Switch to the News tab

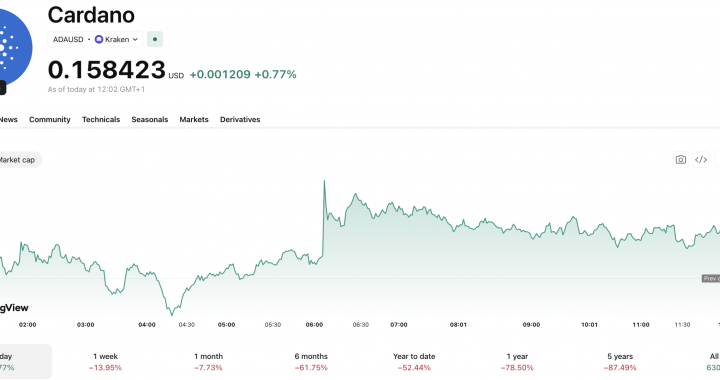point(8,119)
